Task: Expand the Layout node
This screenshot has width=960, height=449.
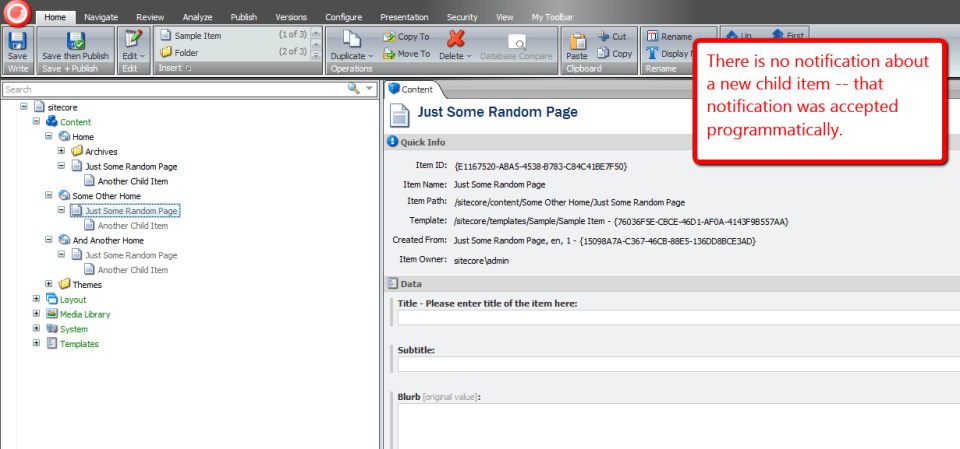Action: click(x=36, y=299)
